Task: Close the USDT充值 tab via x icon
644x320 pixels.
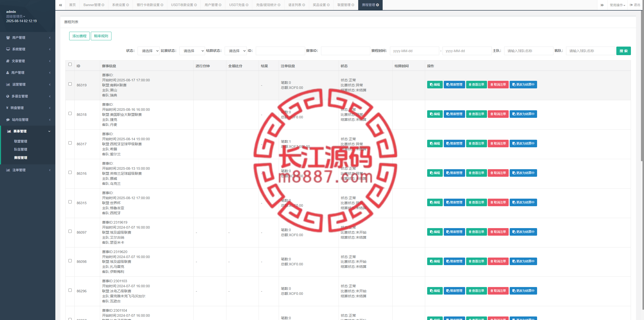Action: point(247,5)
